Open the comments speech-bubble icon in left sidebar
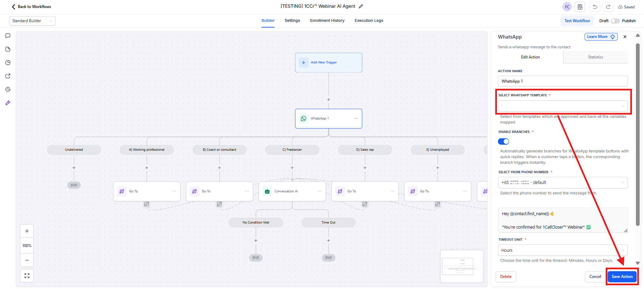 tap(8, 36)
